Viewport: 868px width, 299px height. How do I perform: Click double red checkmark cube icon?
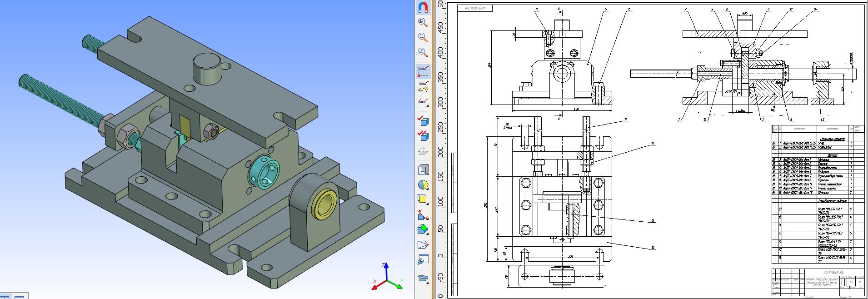[x=423, y=135]
